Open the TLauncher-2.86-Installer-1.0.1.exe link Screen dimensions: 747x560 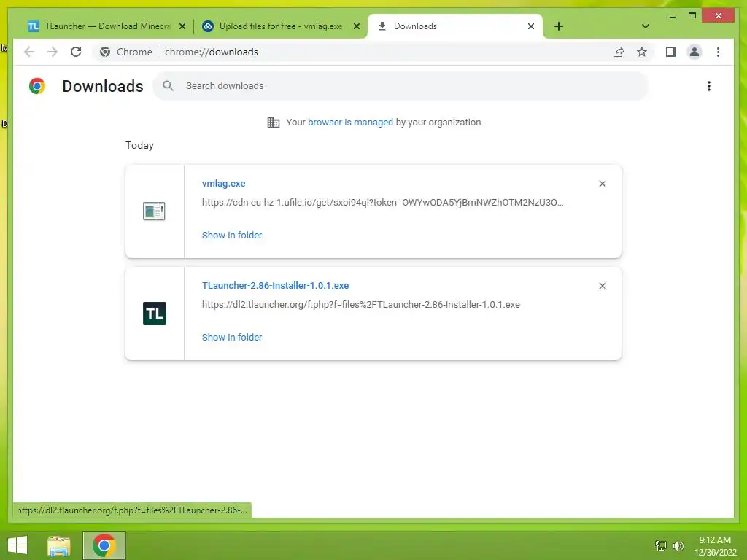[275, 286]
